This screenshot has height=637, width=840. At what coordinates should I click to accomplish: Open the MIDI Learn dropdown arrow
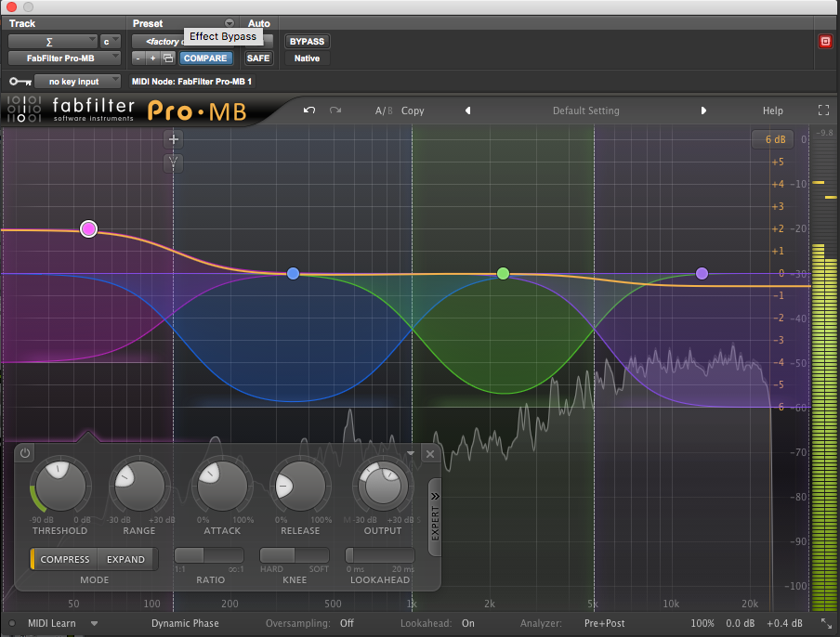(94, 624)
